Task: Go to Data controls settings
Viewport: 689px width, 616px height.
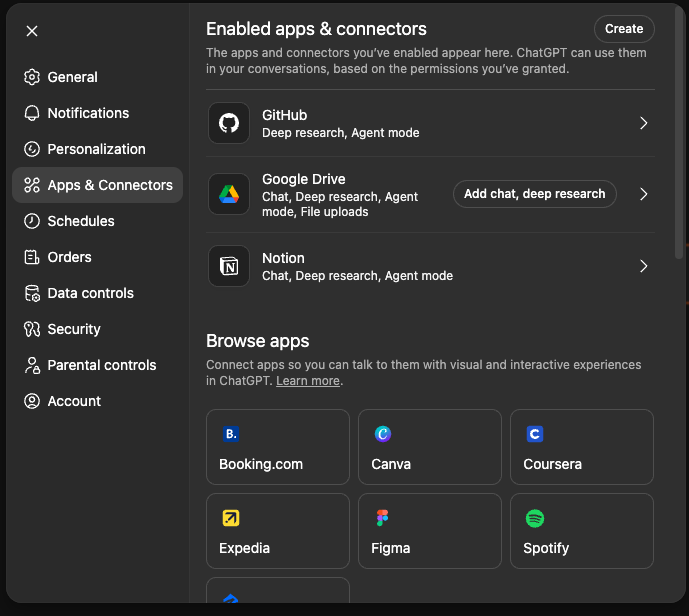Action: tap(90, 293)
